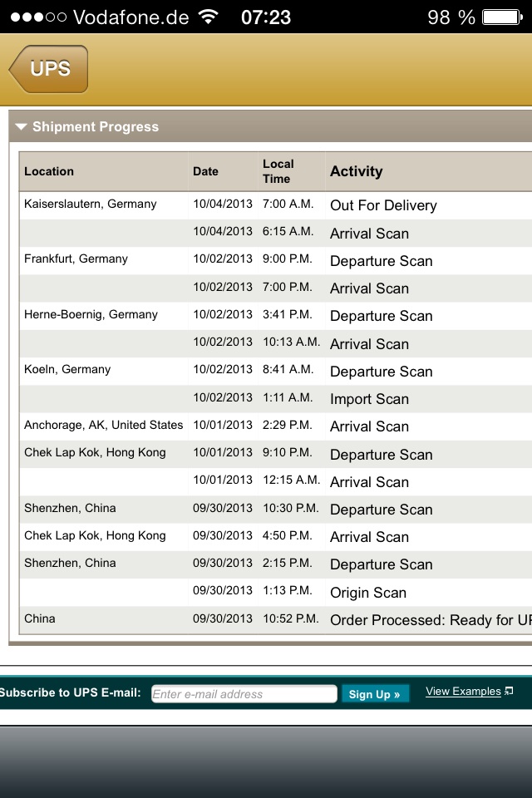The image size is (532, 798).
Task: Open the View Examples link
Action: tap(463, 692)
